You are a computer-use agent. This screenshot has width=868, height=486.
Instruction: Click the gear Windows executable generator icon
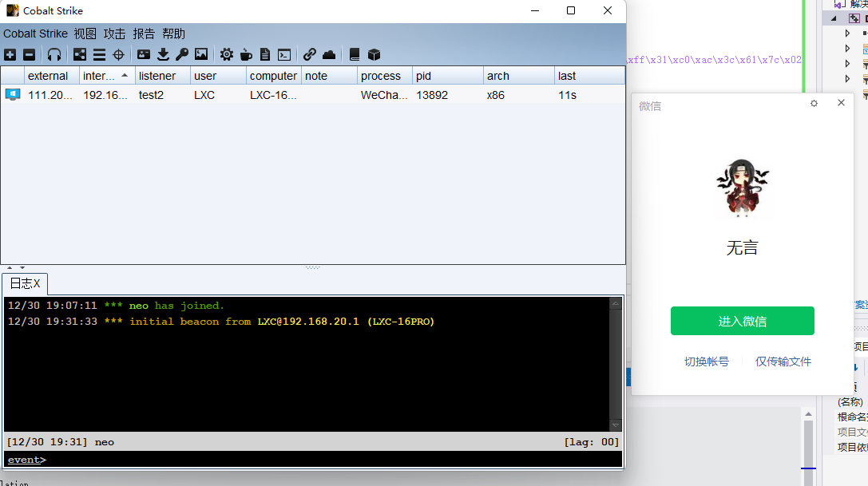pyautogui.click(x=227, y=54)
